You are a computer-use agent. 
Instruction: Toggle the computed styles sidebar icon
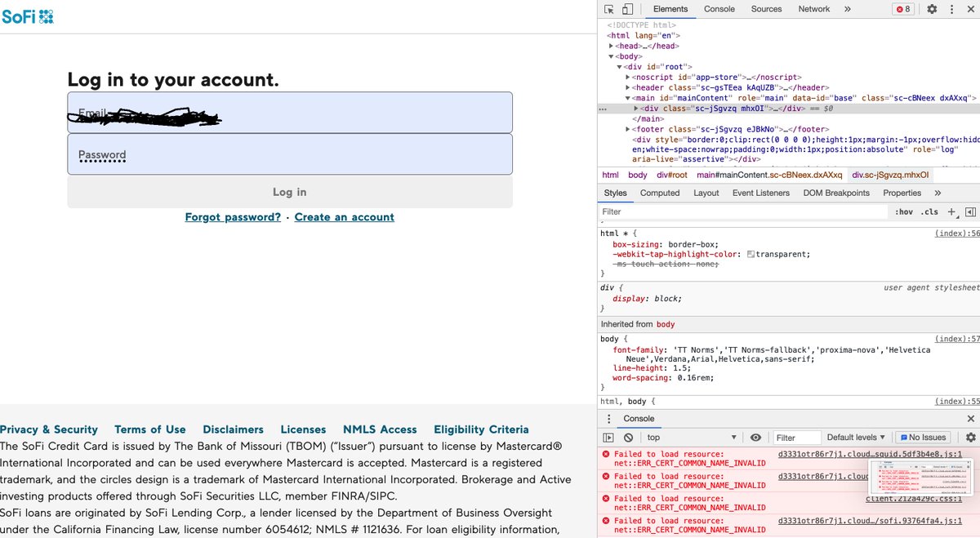click(970, 211)
